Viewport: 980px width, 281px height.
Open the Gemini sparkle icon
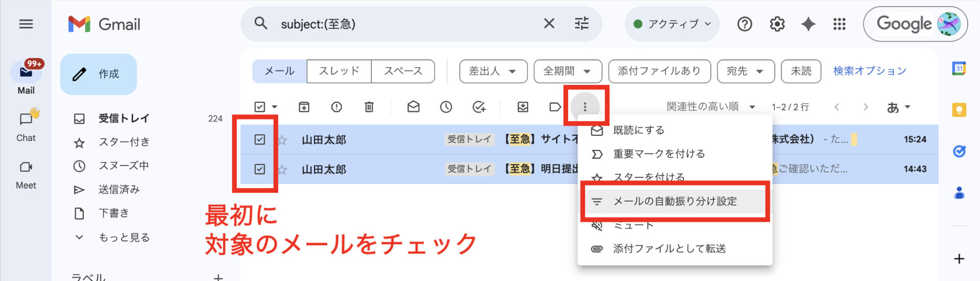(808, 24)
